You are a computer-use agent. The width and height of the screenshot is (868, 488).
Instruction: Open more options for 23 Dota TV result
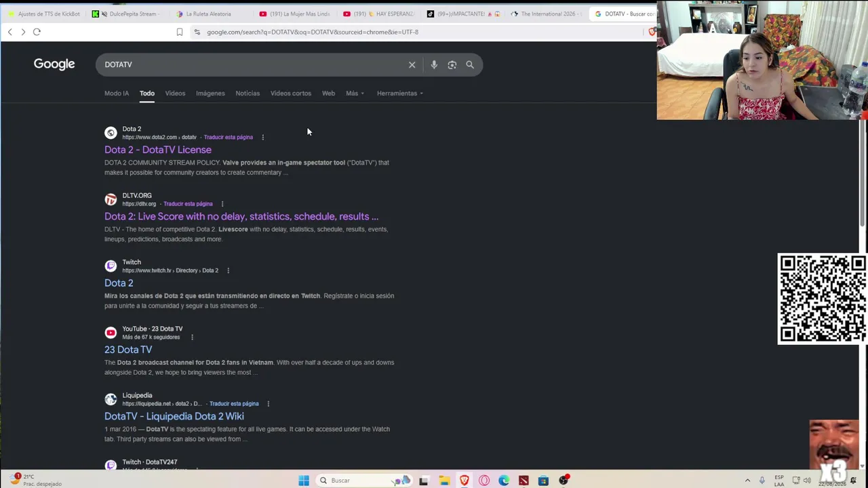tap(192, 337)
